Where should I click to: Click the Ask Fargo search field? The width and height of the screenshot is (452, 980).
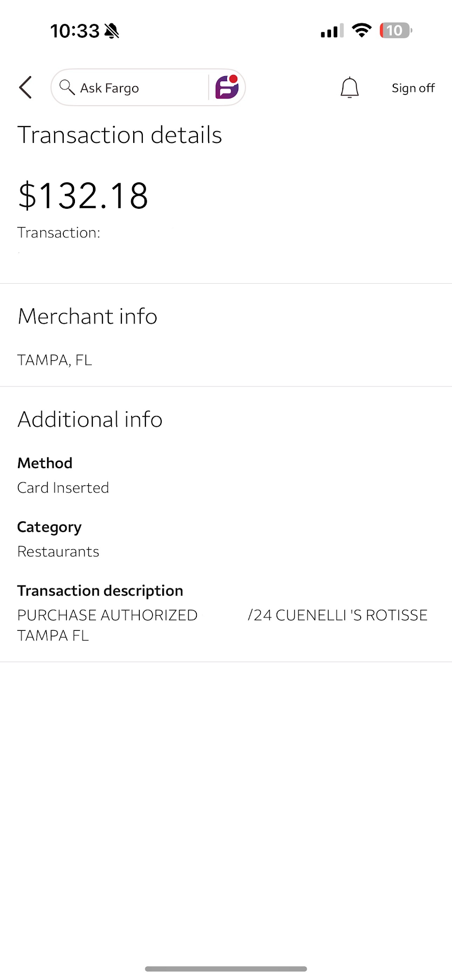133,88
